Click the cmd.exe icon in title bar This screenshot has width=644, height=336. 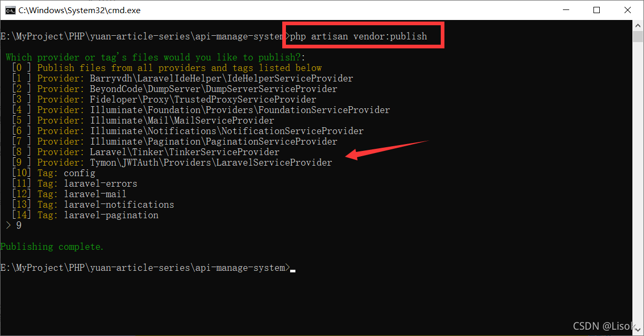(9, 10)
